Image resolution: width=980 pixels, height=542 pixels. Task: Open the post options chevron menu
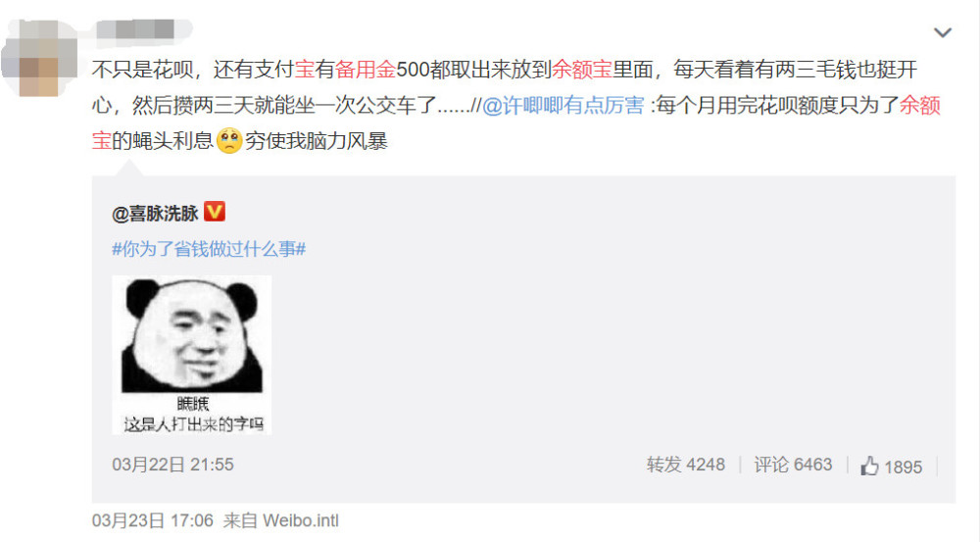tap(942, 32)
